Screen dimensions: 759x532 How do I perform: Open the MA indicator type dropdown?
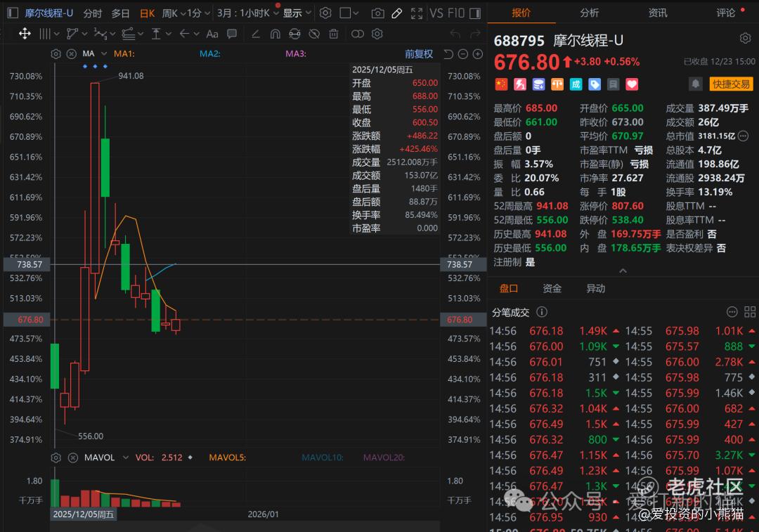tap(103, 53)
